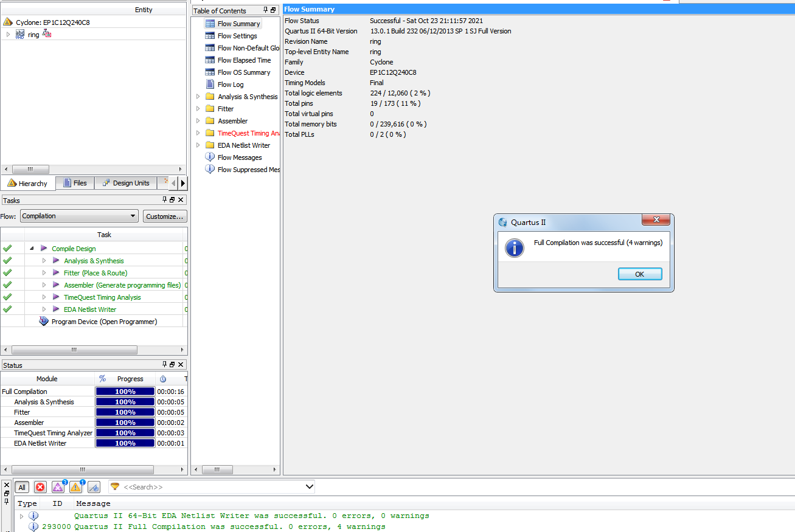Screen dimensions: 795x532
Task: Click the Assembler task play icon
Action: coord(56,285)
